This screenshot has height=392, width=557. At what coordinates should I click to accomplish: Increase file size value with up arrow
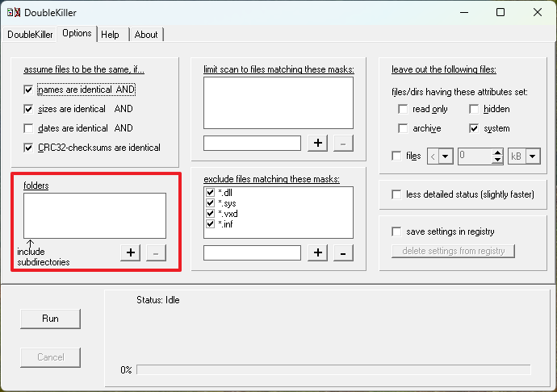pos(498,152)
